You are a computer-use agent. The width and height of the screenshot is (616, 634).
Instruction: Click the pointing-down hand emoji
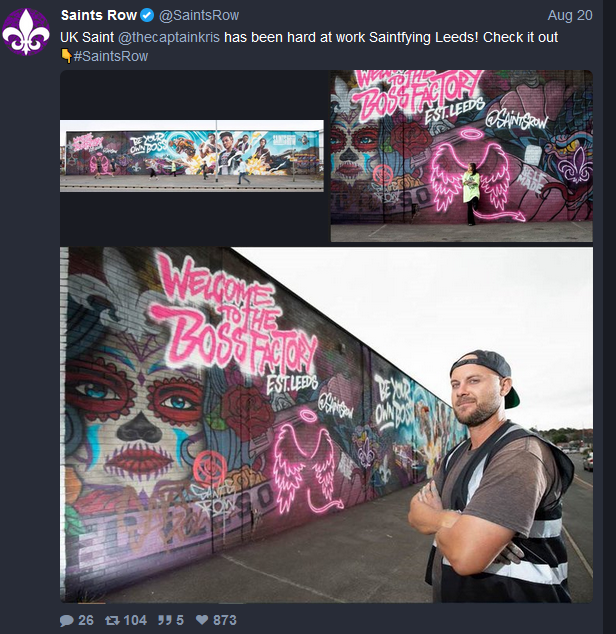[x=66, y=56]
